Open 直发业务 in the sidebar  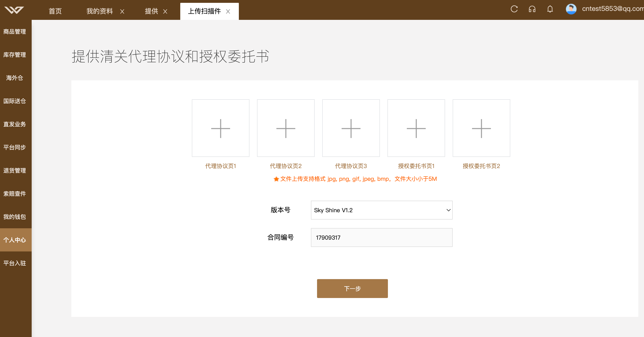pos(14,124)
